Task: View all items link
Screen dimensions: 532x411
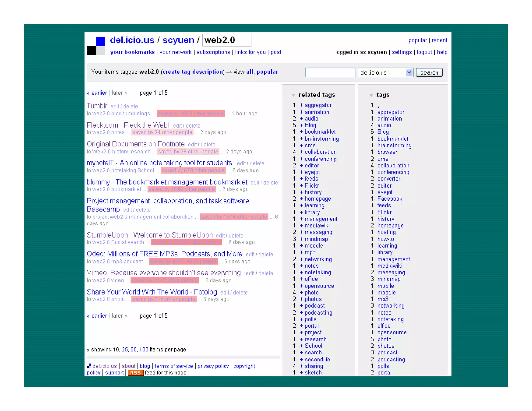Action: [250, 72]
